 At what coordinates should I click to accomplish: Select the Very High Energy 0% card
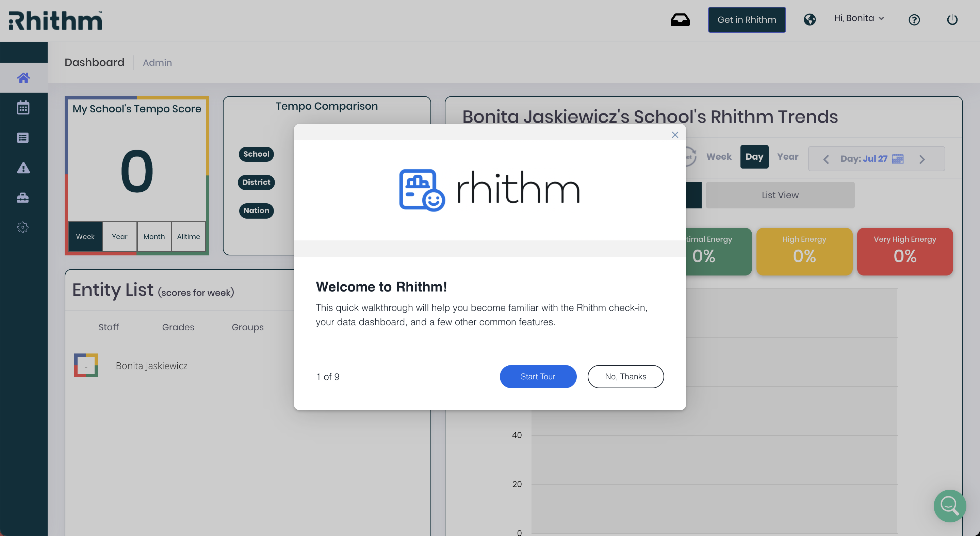pos(905,252)
